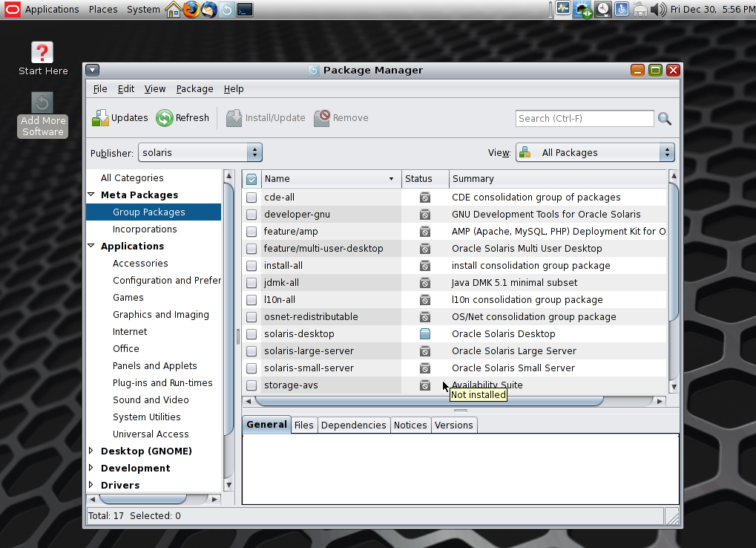Click the Refresh toolbar icon
756x548 pixels.
tap(165, 118)
